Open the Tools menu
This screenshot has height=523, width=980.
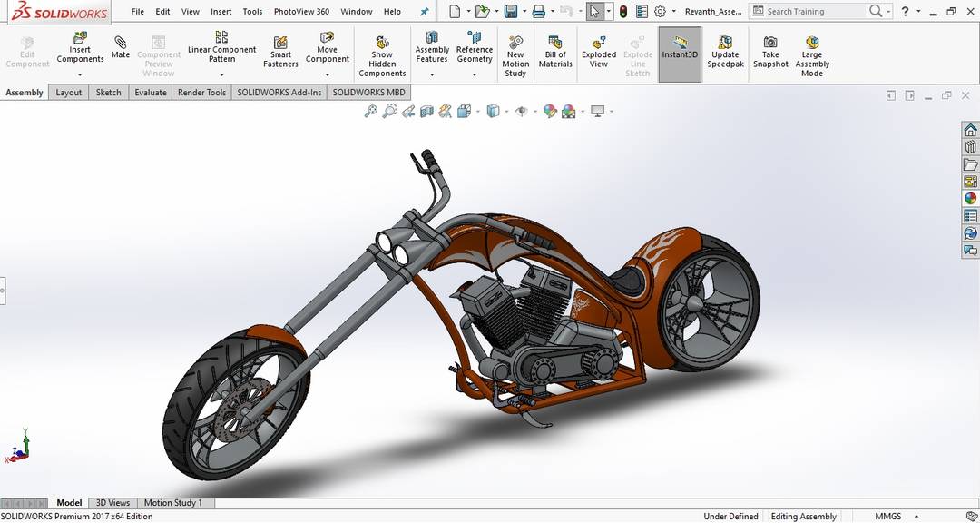pos(252,11)
